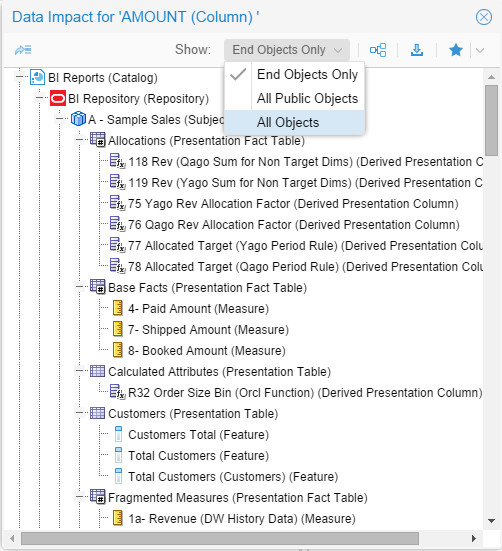502x551 pixels.
Task: Collapse the Base Facts tree node
Action: point(80,287)
